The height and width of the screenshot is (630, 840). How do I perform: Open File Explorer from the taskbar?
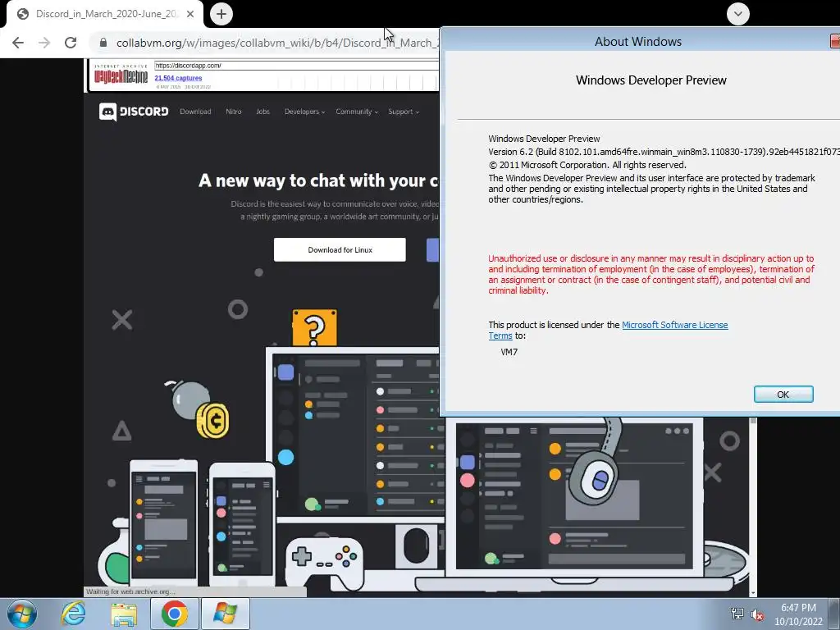click(124, 614)
